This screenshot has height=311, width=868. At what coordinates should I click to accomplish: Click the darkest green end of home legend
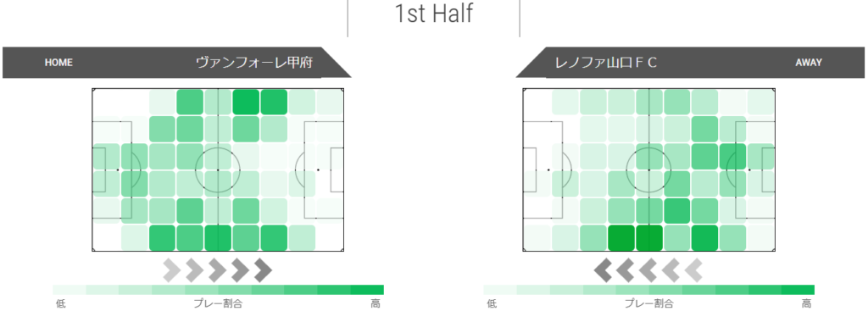click(367, 290)
